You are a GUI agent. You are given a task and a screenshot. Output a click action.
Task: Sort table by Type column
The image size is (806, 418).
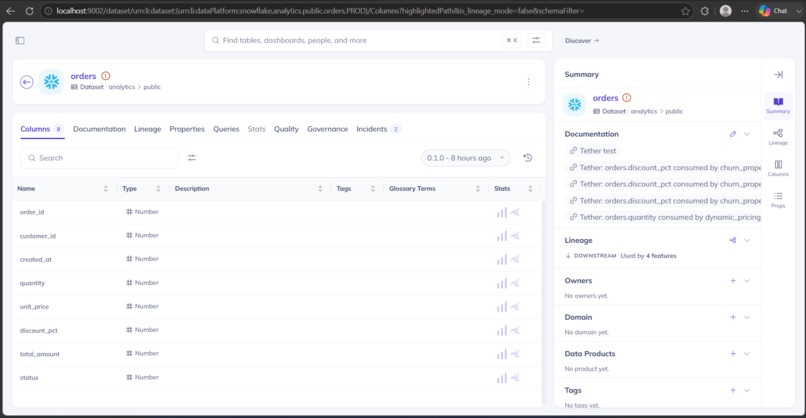(158, 189)
